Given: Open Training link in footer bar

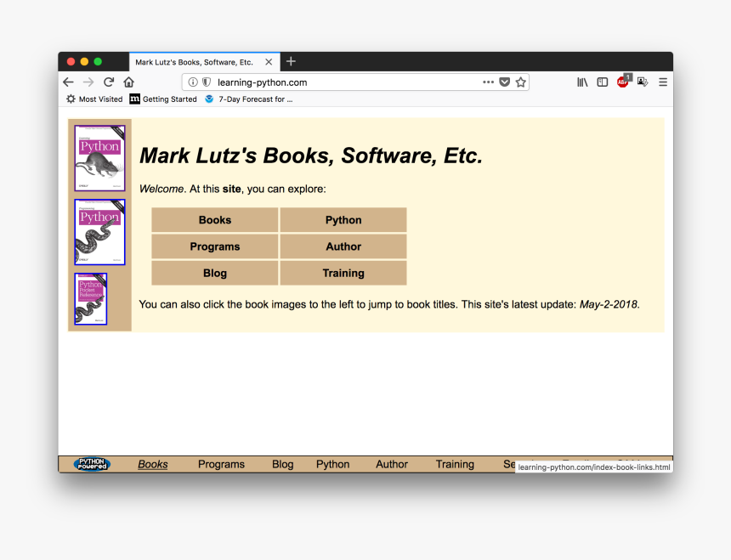Looking at the screenshot, I should [x=455, y=465].
